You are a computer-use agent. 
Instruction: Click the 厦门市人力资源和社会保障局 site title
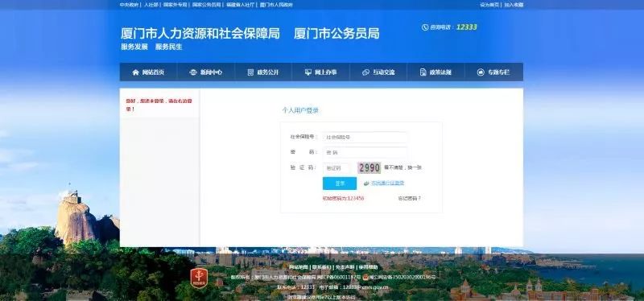pos(200,34)
